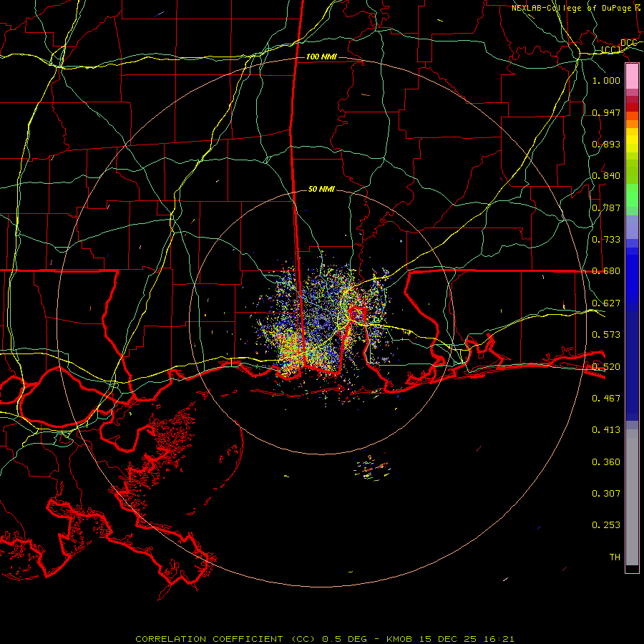Click the 0.467 legend value
This screenshot has height=644, width=644.
point(606,398)
